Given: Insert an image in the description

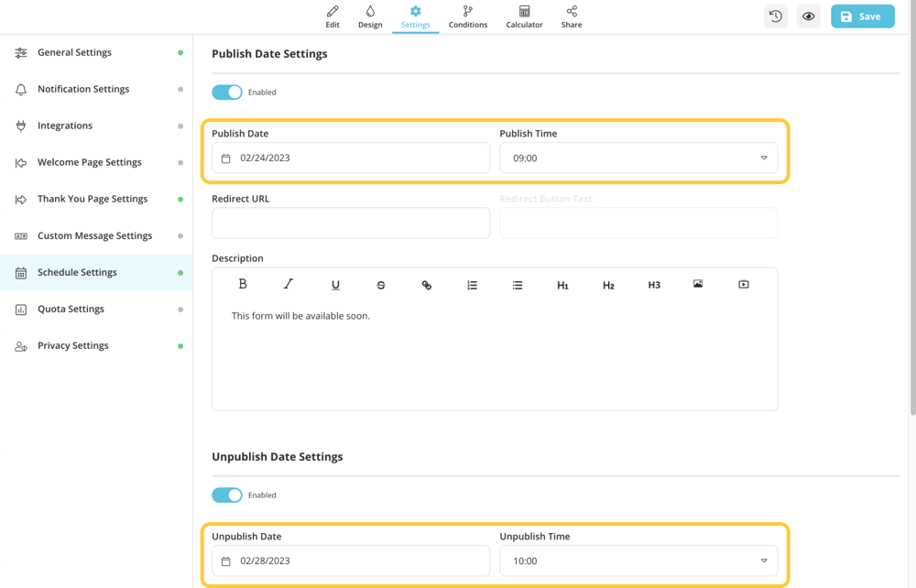Looking at the screenshot, I should [698, 285].
